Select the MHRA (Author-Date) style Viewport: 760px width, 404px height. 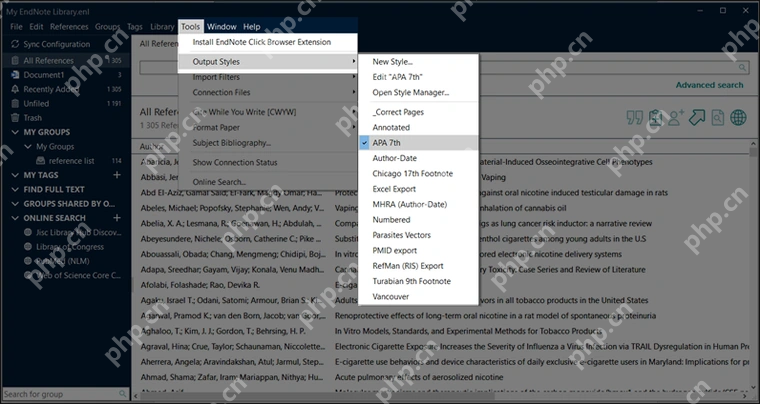[418, 204]
